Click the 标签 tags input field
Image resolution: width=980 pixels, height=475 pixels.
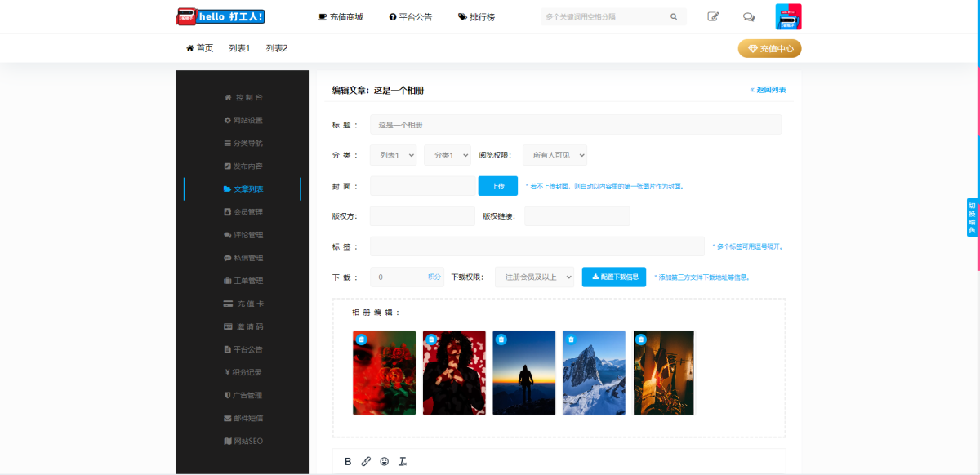[537, 246]
